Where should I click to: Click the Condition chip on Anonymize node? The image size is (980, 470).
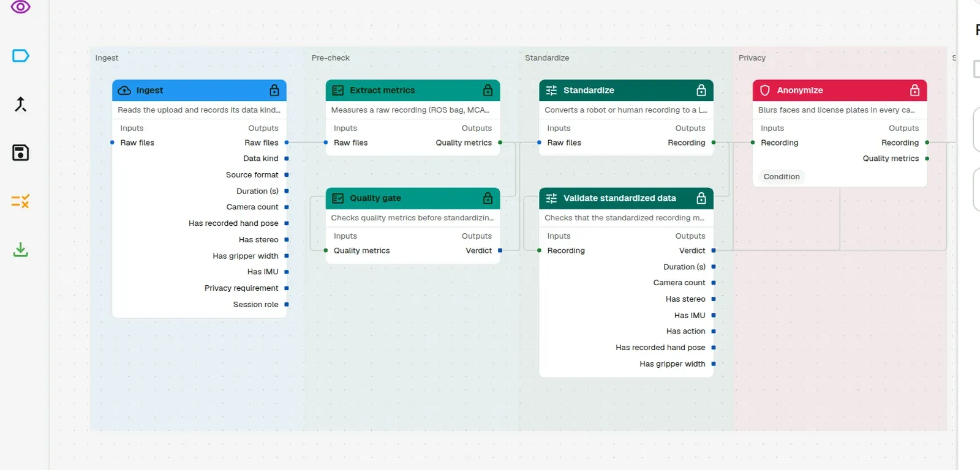point(782,177)
